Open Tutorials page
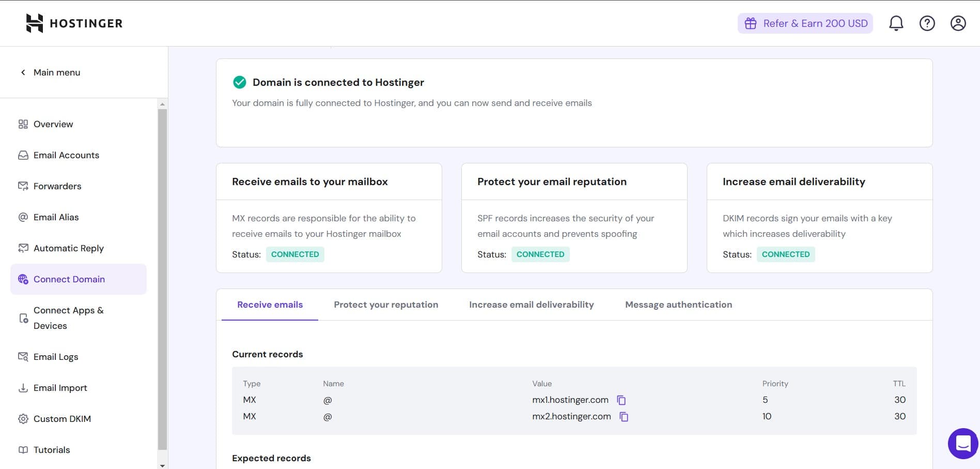Viewport: 980px width, 469px height. click(79, 450)
